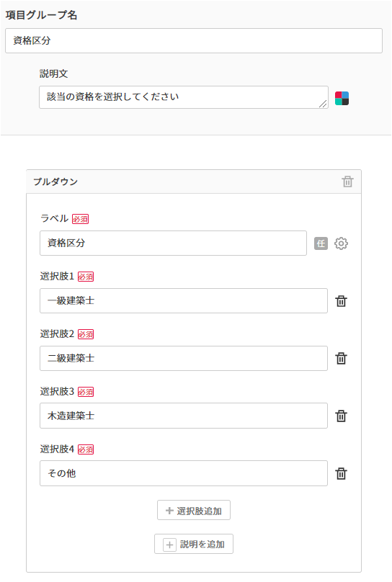Click the プルダウン header title
The image size is (392, 582).
click(x=55, y=182)
